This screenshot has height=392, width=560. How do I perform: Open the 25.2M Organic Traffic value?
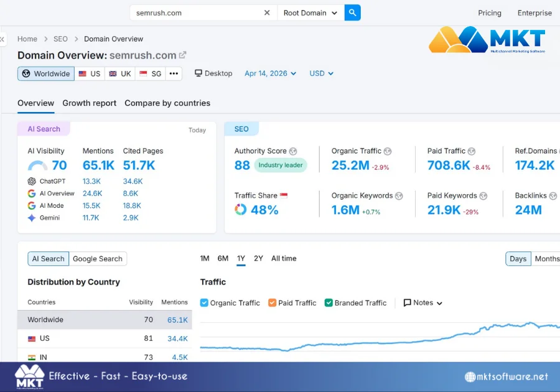[x=350, y=166]
